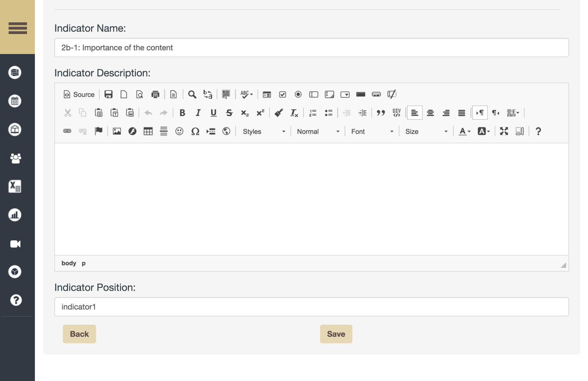The width and height of the screenshot is (588, 381).
Task: Insert an image via toolbar icon
Action: pos(117,131)
